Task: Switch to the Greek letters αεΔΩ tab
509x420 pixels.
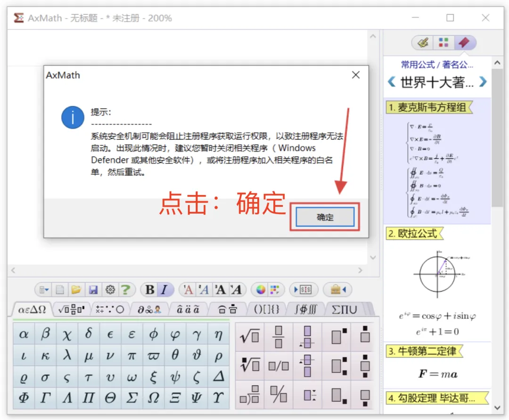Action: [32, 310]
